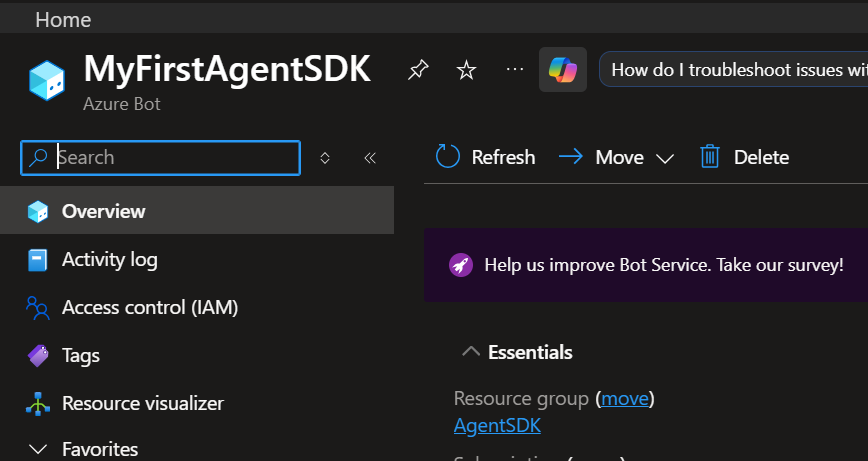The height and width of the screenshot is (461, 868).
Task: Click the trash can Delete icon
Action: [x=710, y=157]
